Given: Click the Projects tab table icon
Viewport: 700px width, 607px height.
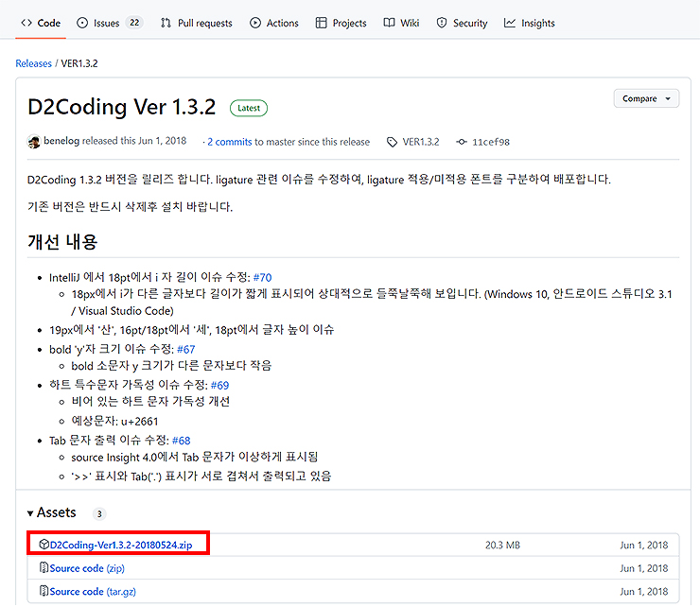Looking at the screenshot, I should tap(321, 23).
